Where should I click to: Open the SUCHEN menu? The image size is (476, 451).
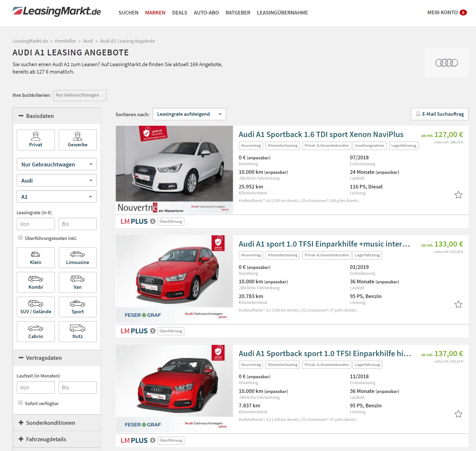click(x=129, y=13)
